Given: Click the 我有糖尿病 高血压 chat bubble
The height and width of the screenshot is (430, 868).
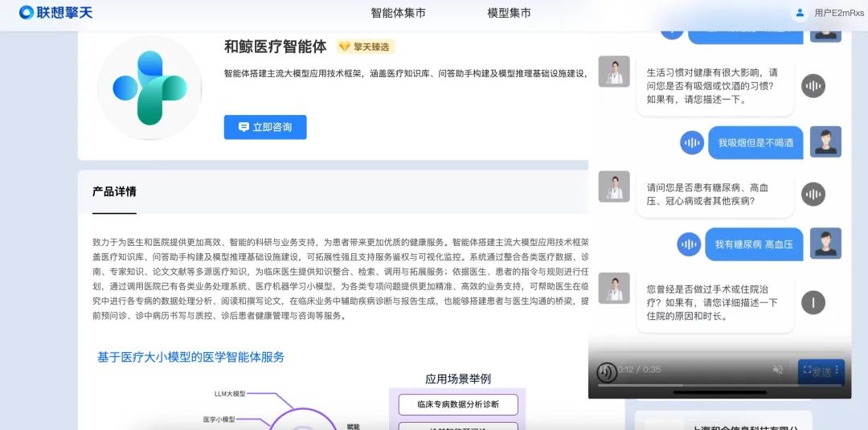Looking at the screenshot, I should coord(754,244).
